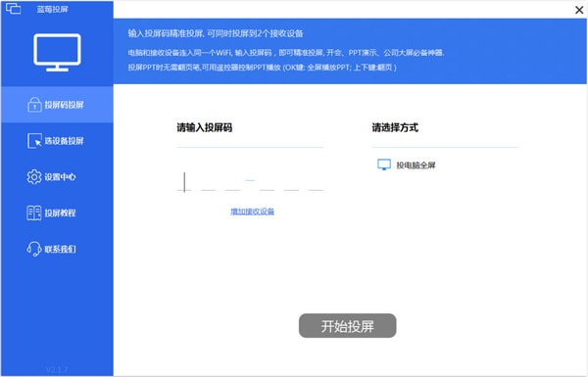The height and width of the screenshot is (377, 588).
Task: Close the 蓝莓投屏 window
Action: (579, 10)
